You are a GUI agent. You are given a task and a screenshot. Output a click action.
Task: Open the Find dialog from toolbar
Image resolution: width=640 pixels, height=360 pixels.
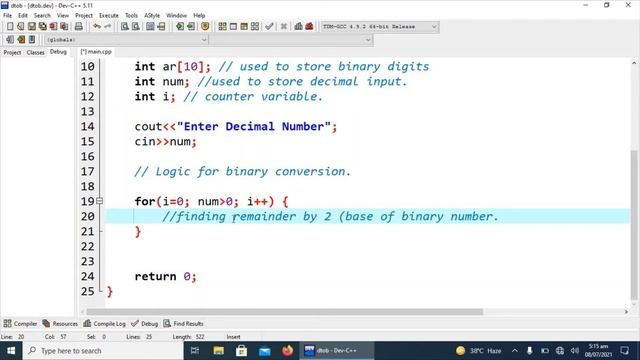click(125, 27)
